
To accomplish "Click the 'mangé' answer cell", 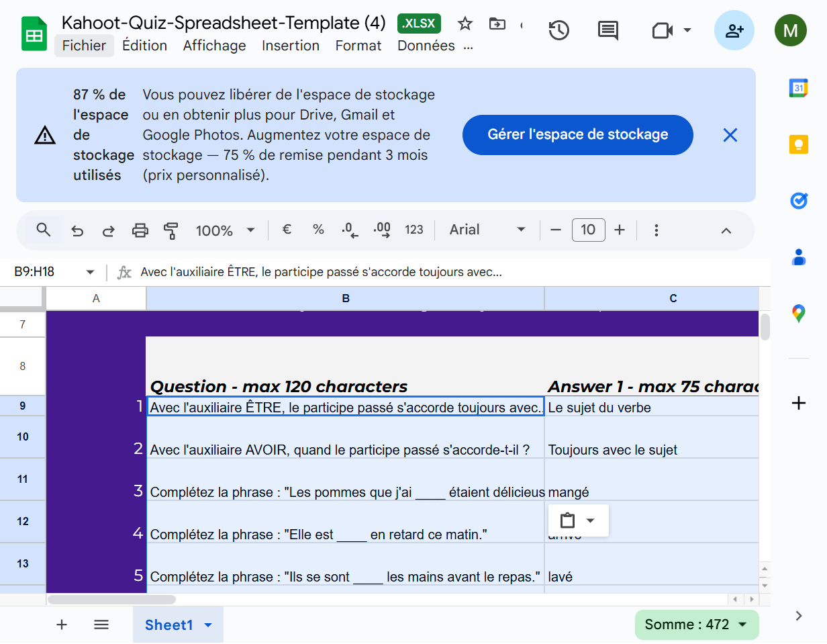I will tap(652, 479).
